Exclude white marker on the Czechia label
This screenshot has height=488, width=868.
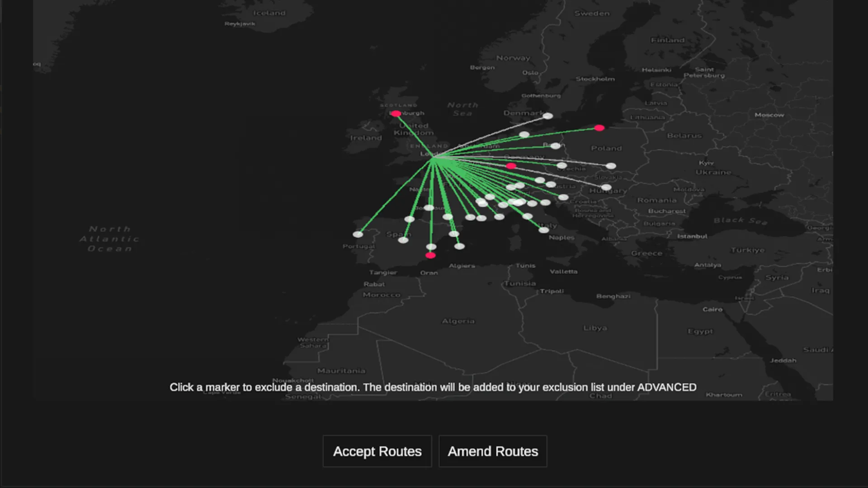(561, 165)
